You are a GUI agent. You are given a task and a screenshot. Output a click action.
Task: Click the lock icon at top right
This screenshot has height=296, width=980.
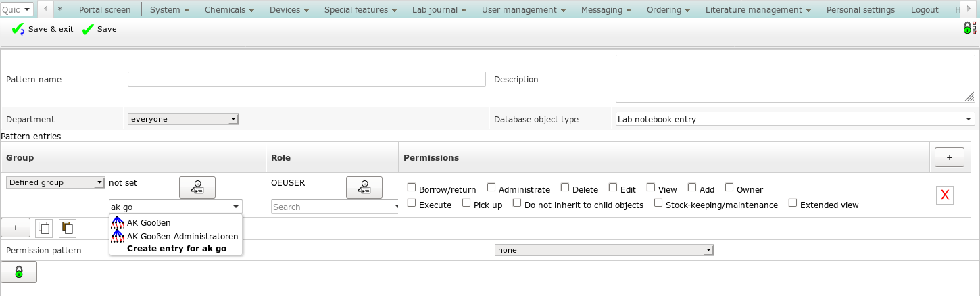coord(969,28)
